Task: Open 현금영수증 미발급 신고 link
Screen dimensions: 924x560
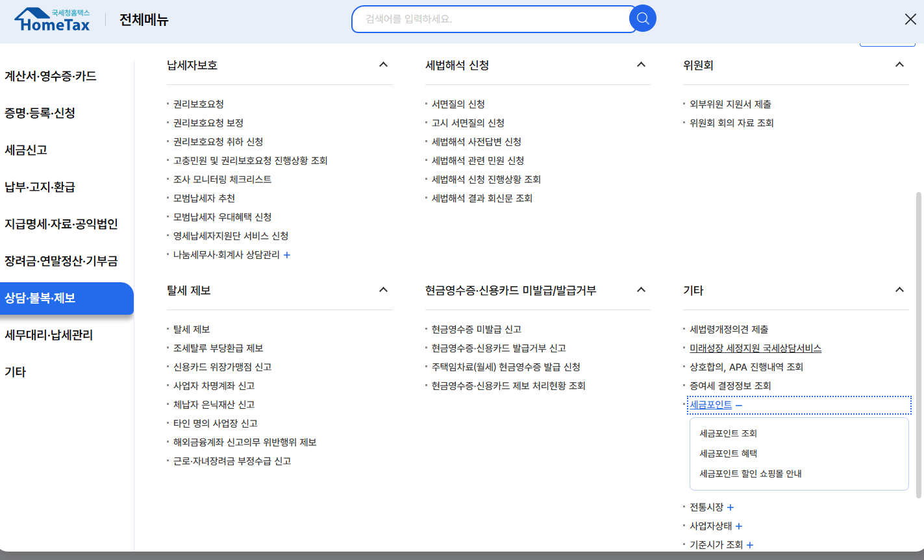Action: click(477, 329)
